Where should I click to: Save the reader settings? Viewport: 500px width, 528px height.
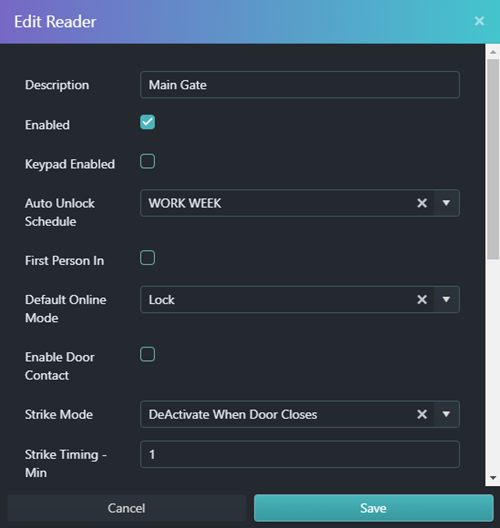click(374, 508)
